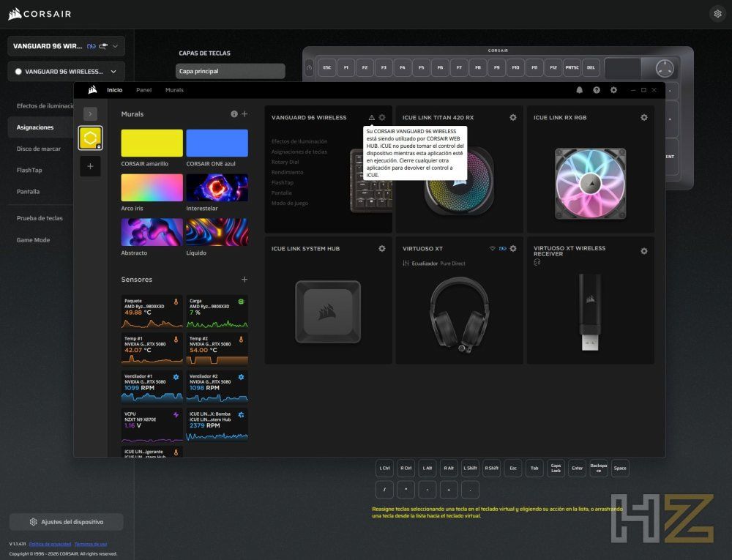732x560 pixels.
Task: Select Abstracto mural thumbnail
Action: click(152, 232)
